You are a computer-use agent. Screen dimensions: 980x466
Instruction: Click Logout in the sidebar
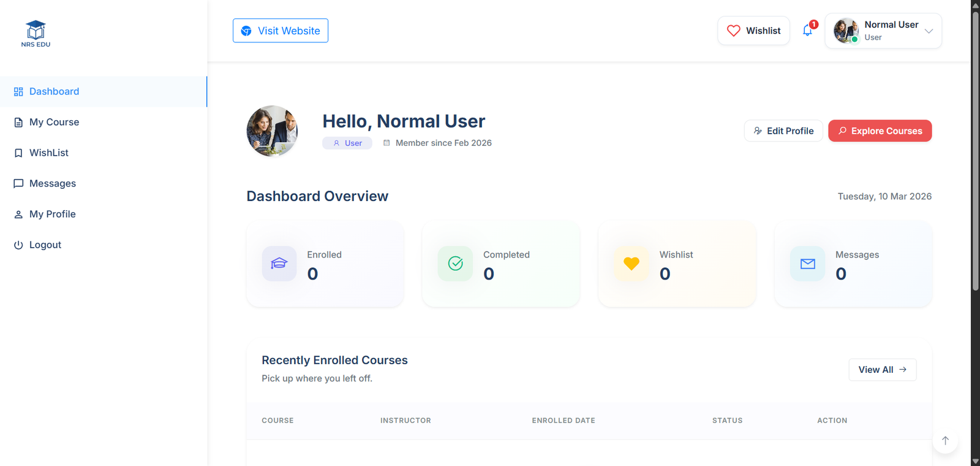[x=45, y=245]
